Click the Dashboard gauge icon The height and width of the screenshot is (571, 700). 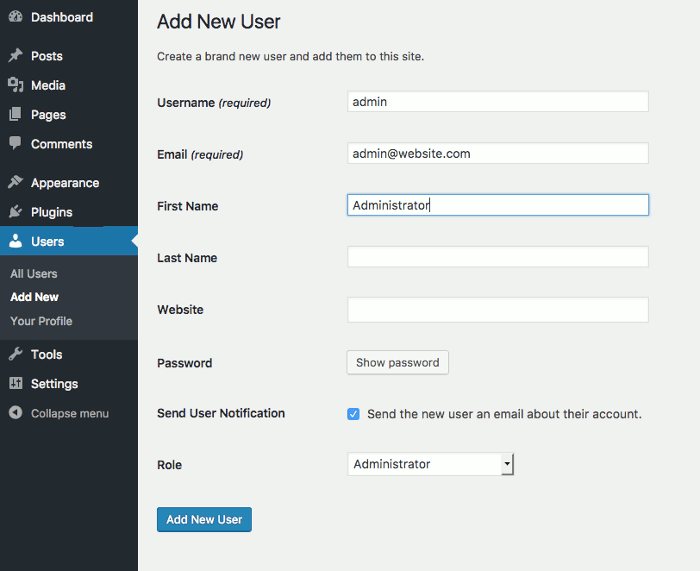click(15, 17)
